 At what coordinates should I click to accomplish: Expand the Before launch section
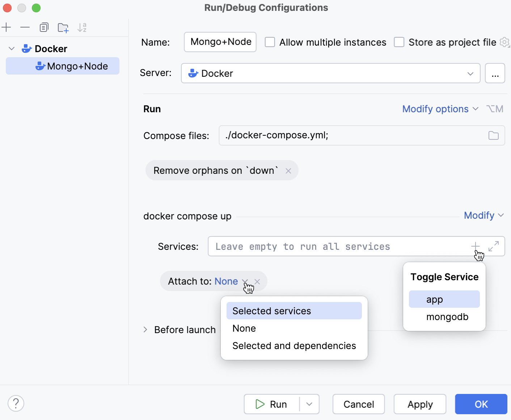pos(145,329)
